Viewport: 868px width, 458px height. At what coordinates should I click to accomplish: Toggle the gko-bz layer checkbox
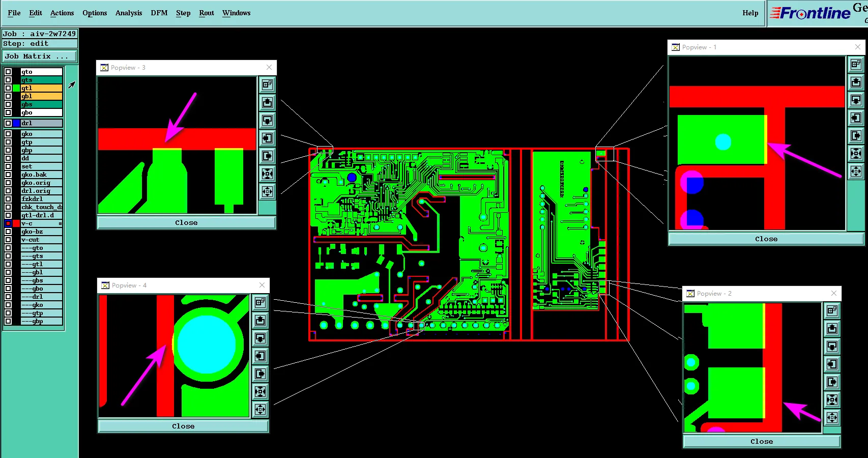[8, 232]
